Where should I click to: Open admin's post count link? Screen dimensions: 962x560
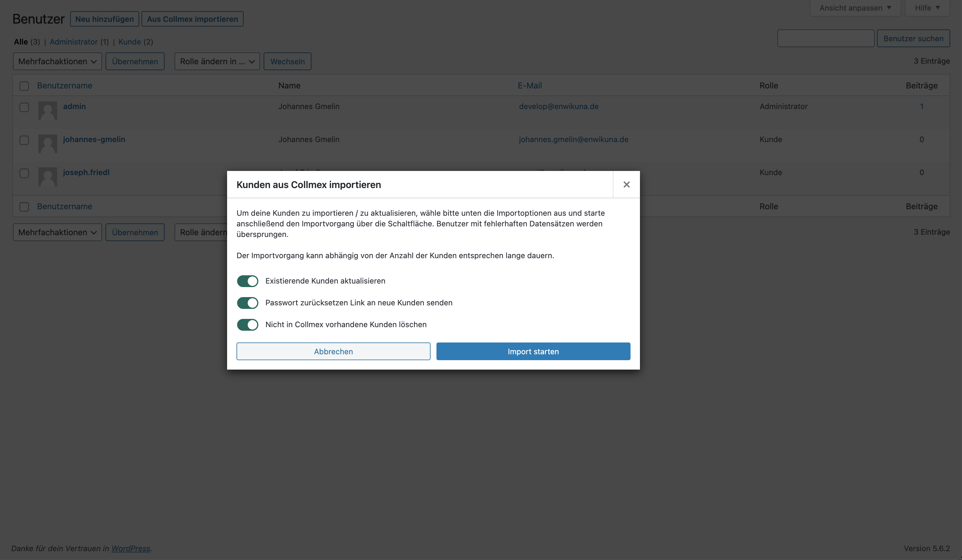tap(922, 106)
